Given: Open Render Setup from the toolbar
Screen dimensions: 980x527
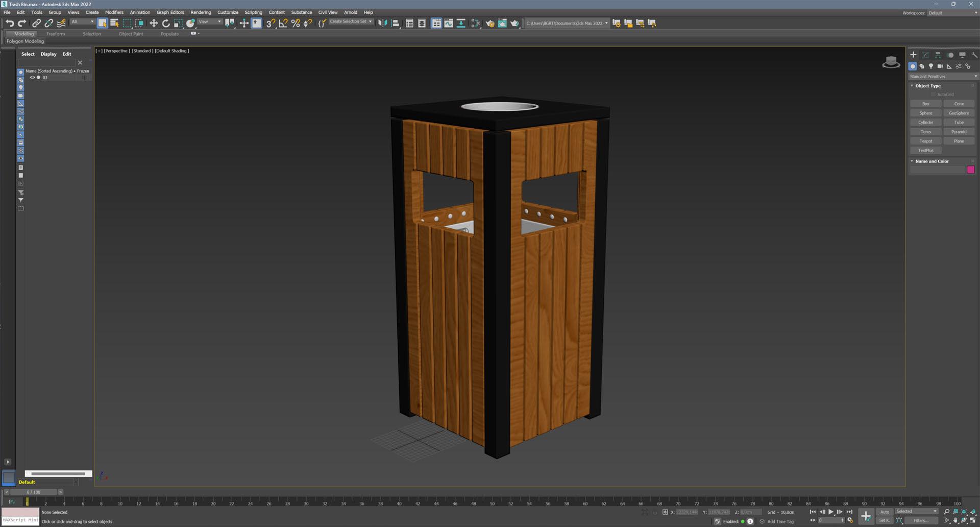Looking at the screenshot, I should coord(490,23).
